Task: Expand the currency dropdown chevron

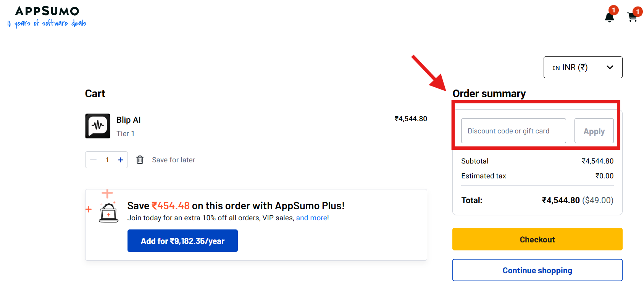Action: click(610, 67)
